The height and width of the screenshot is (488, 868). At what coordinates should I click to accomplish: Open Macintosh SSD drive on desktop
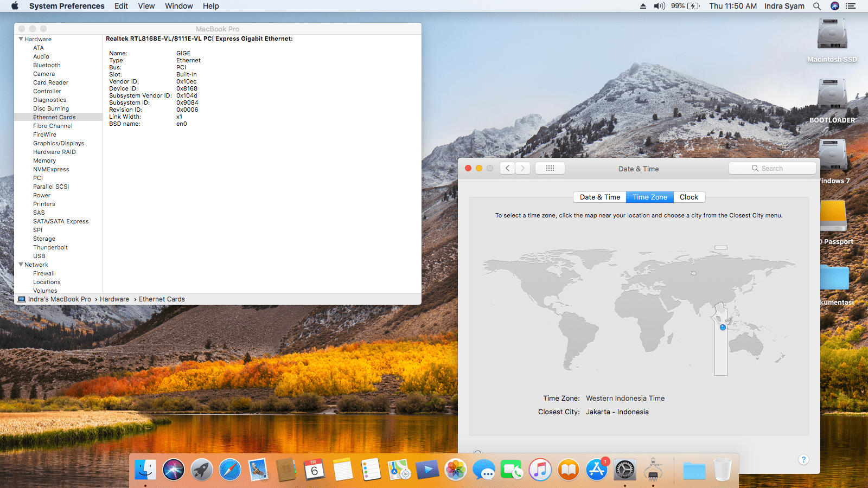(x=832, y=41)
